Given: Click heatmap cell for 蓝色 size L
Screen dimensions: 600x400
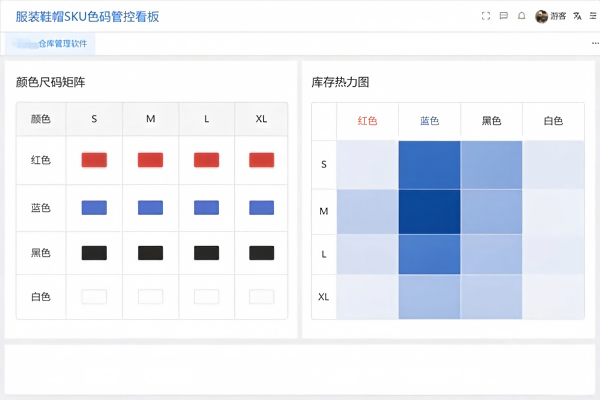Looking at the screenshot, I should point(429,255).
